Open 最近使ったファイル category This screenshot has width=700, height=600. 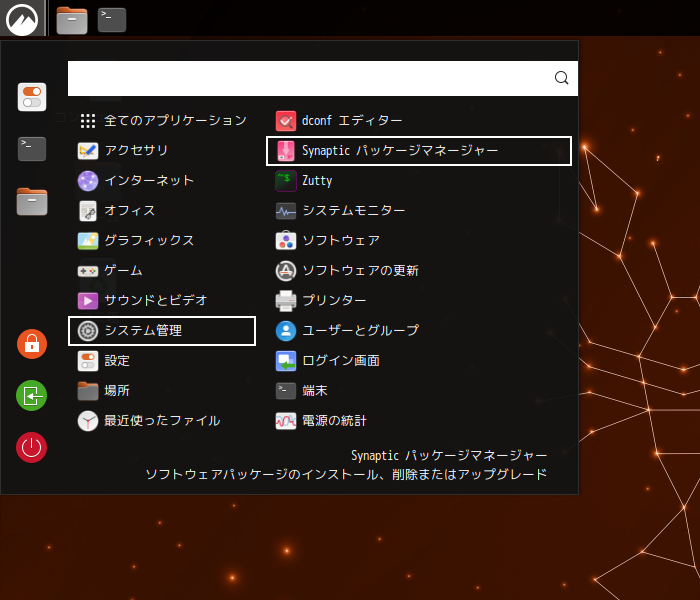(x=162, y=421)
